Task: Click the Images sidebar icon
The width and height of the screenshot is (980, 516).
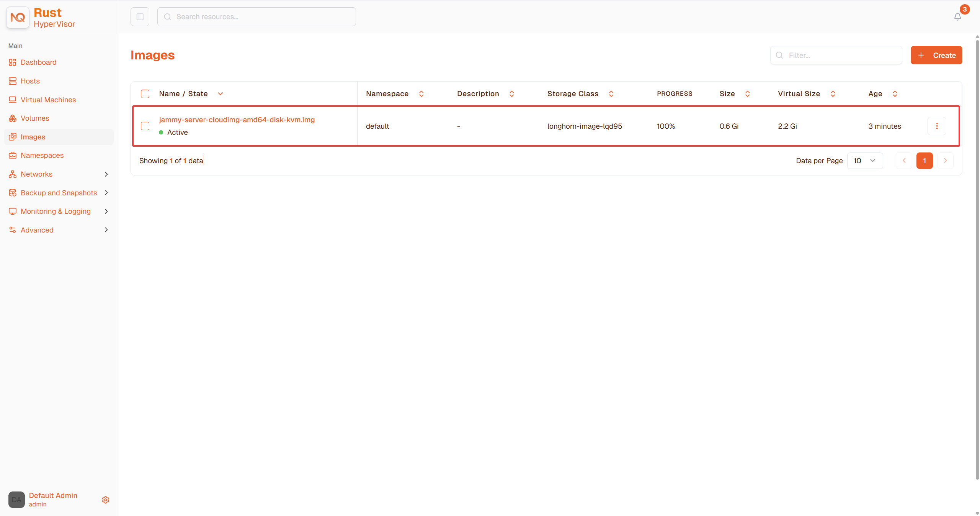Action: pos(13,137)
